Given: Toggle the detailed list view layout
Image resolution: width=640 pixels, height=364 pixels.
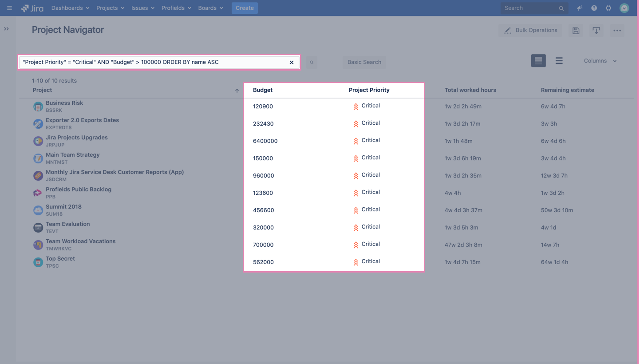Looking at the screenshot, I should (538, 60).
